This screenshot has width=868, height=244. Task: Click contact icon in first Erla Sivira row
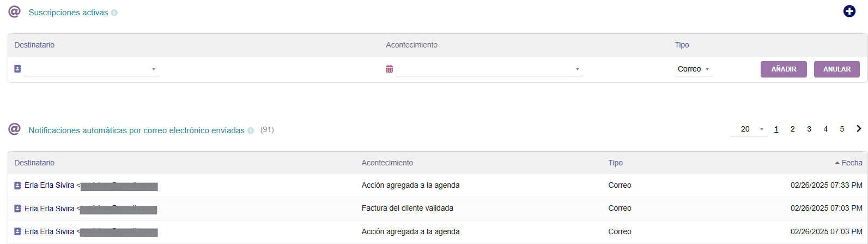coord(17,186)
